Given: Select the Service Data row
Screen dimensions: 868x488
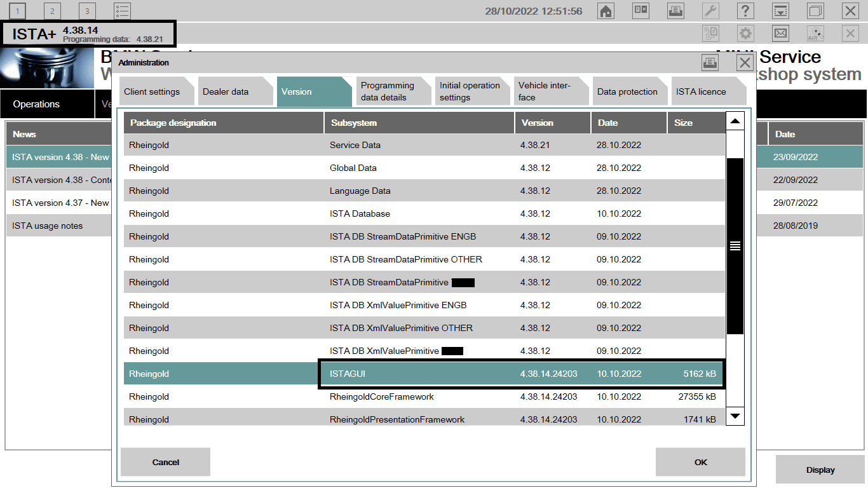Looking at the screenshot, I should [x=424, y=145].
